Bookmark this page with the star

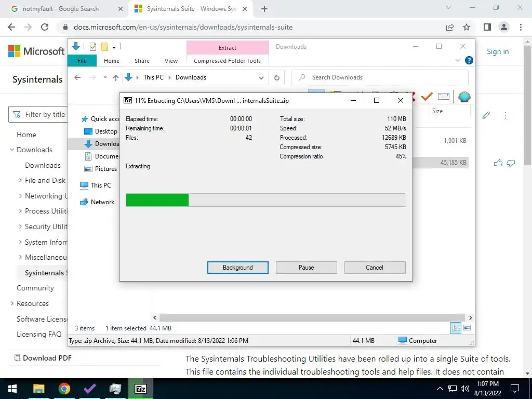coord(467,27)
